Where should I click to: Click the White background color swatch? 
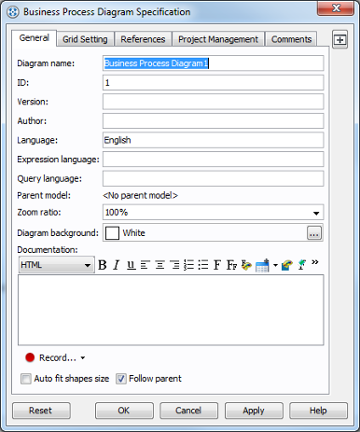click(112, 233)
